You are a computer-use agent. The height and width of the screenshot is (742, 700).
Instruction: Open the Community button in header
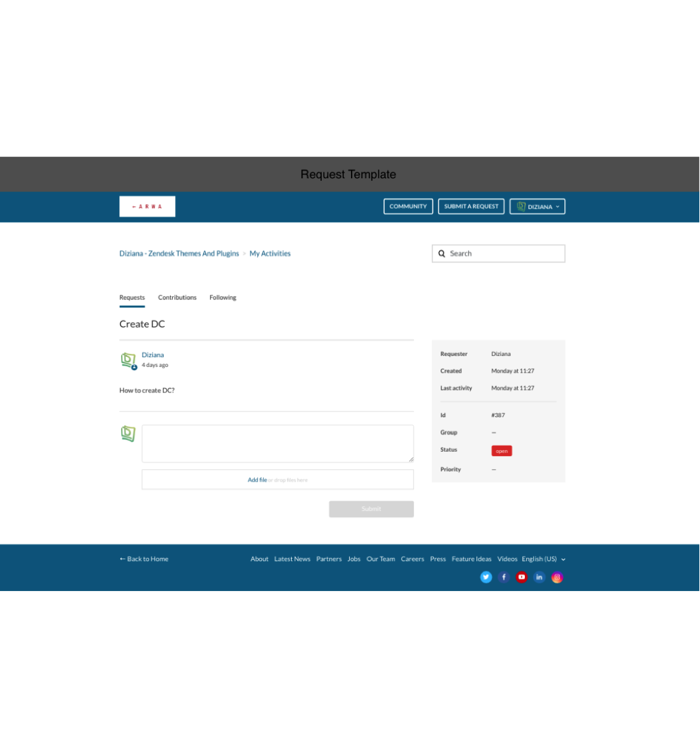[408, 206]
